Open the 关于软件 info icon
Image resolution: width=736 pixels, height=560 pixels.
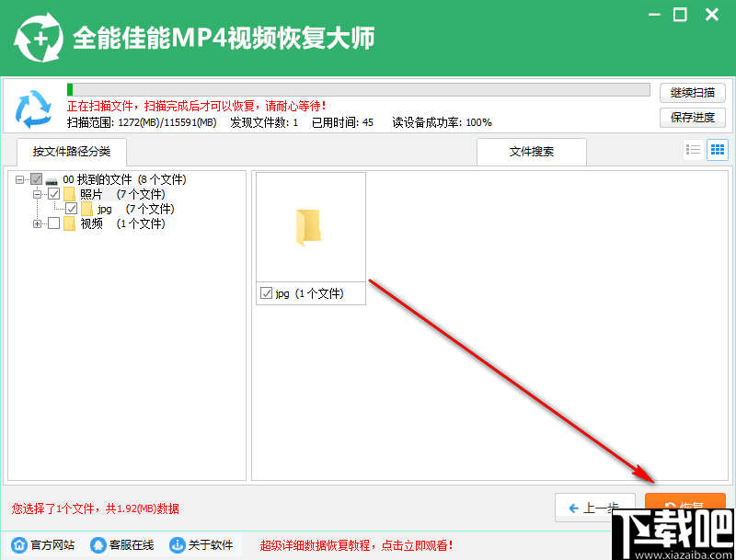[177, 545]
